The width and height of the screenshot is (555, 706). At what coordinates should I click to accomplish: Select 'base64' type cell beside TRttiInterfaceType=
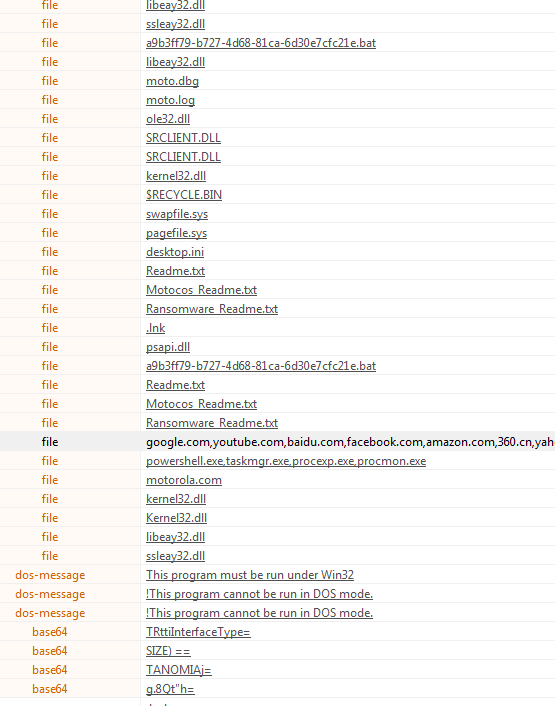[50, 632]
